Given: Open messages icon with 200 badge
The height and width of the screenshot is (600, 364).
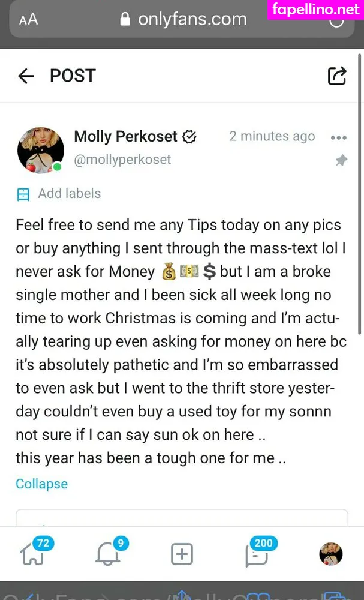Looking at the screenshot, I should (x=257, y=553).
